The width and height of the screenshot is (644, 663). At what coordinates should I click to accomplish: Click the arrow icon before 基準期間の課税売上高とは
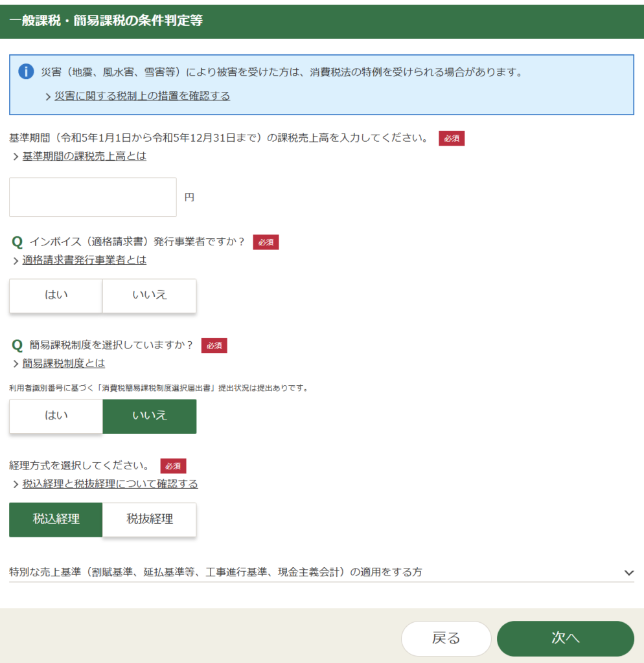16,157
